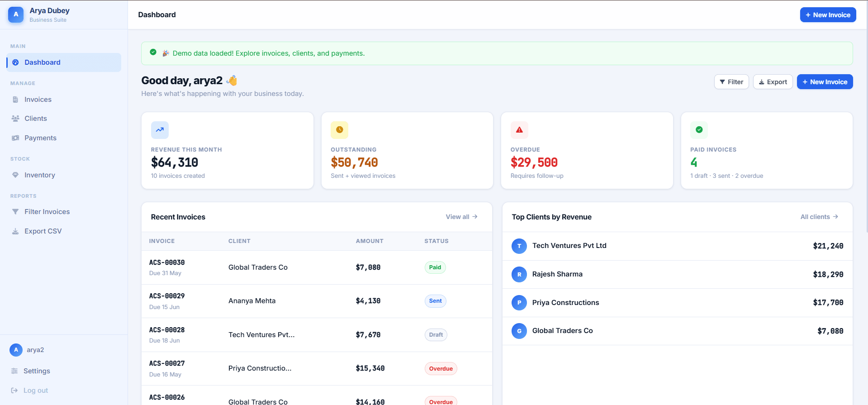This screenshot has height=405, width=868.
Task: Click New Invoice beside Export button
Action: pyautogui.click(x=825, y=82)
